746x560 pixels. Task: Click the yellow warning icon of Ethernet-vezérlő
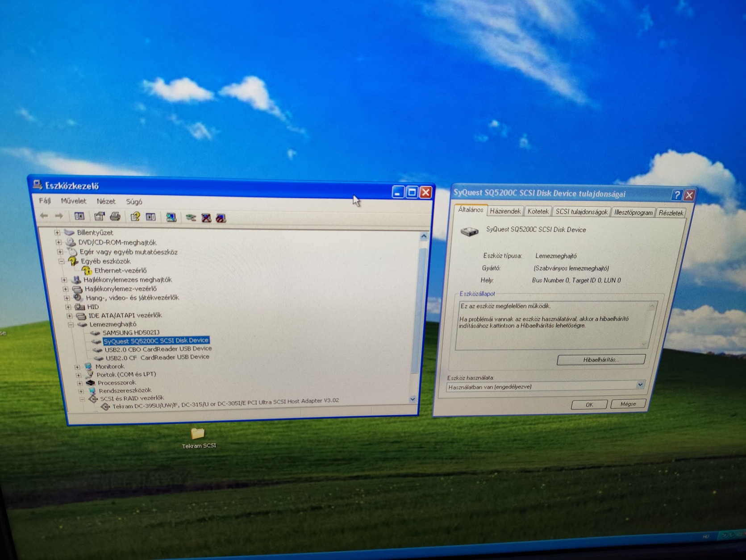87,270
